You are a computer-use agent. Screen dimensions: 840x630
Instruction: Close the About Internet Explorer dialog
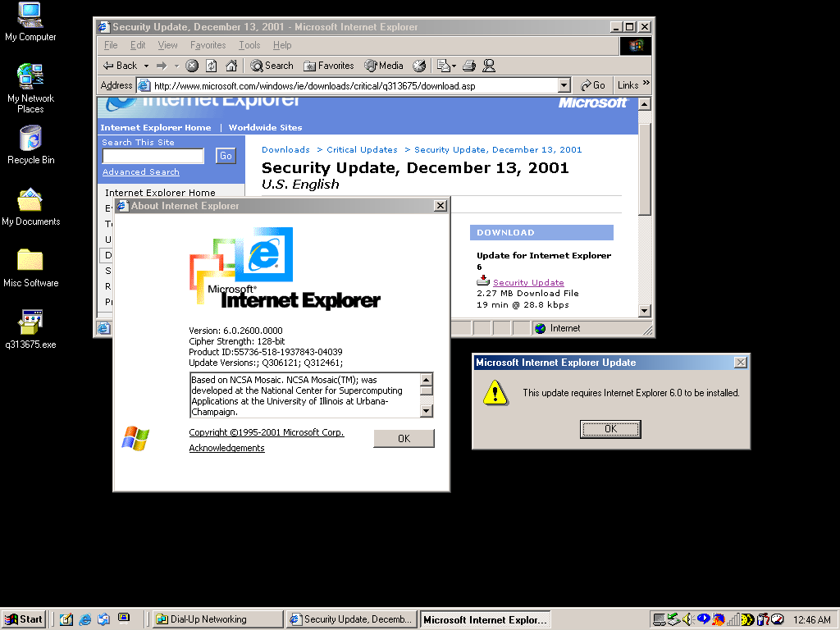click(x=440, y=206)
